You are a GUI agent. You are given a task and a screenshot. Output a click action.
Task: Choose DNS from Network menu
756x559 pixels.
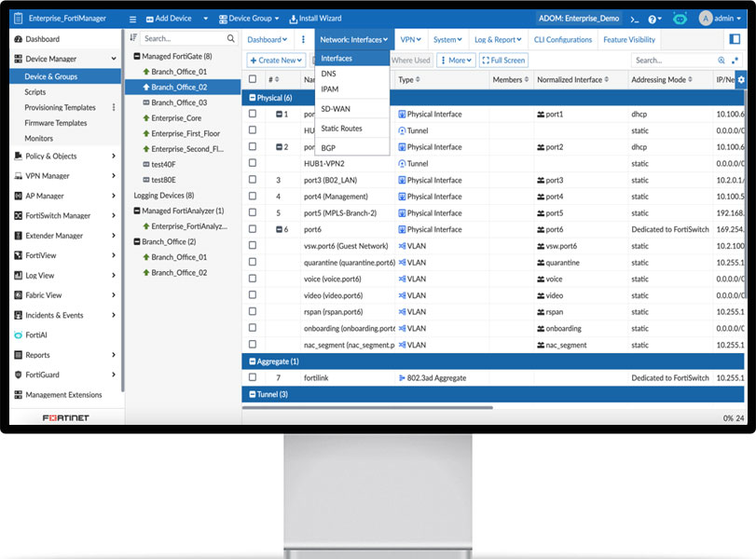tap(352, 74)
